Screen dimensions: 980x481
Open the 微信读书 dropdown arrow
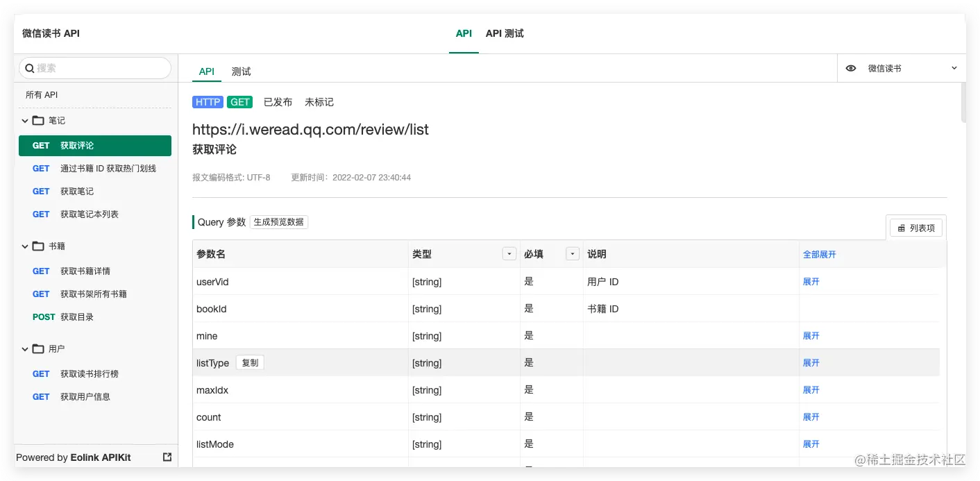point(954,68)
